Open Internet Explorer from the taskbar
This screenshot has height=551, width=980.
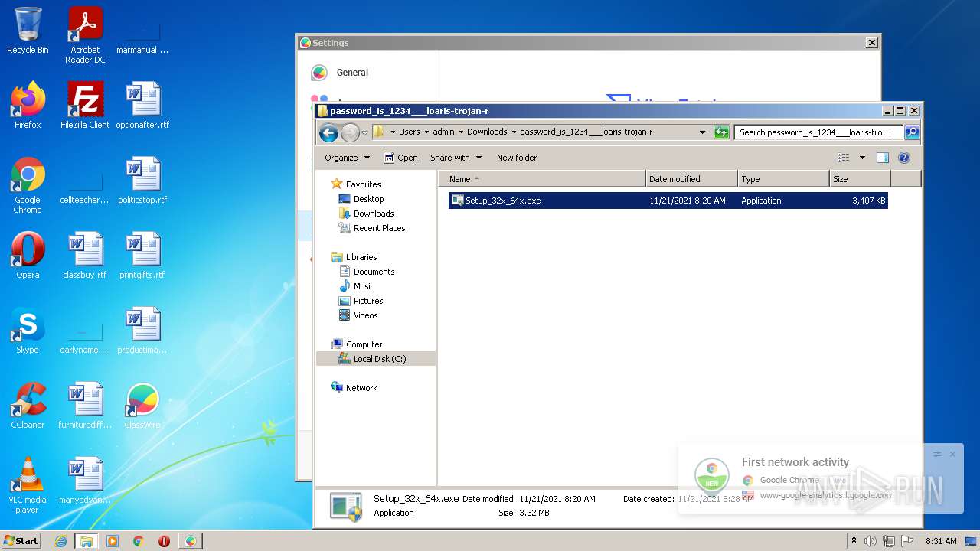click(x=60, y=541)
